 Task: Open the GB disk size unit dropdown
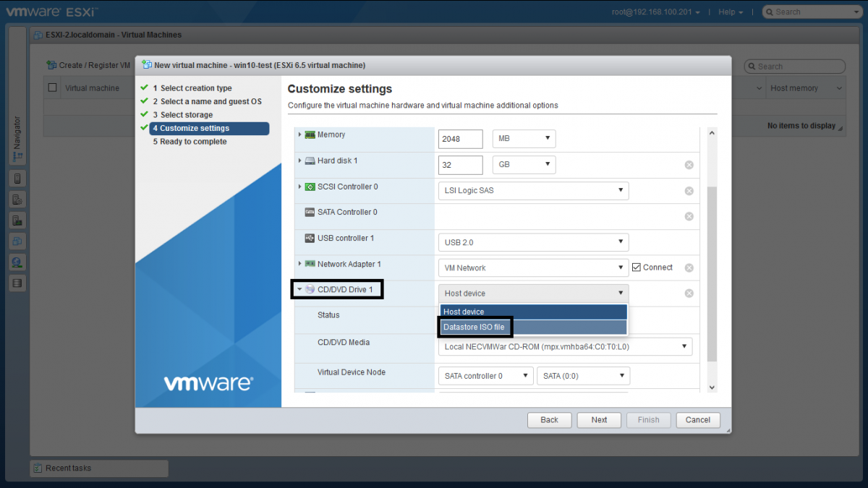524,165
